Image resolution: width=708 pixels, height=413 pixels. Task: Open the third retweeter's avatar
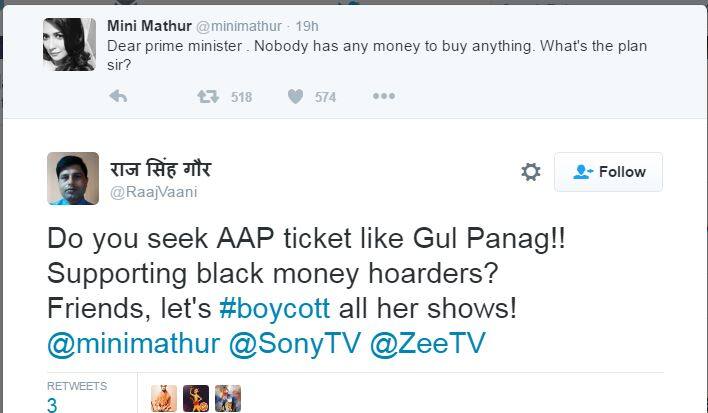tap(228, 399)
